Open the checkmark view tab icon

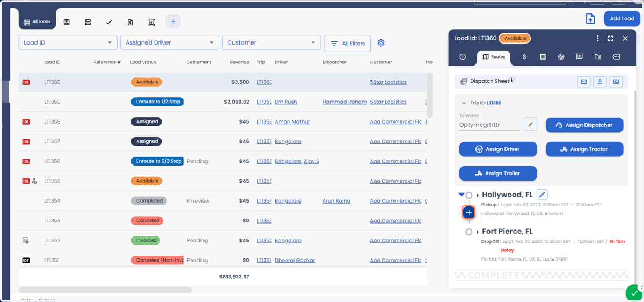click(109, 22)
